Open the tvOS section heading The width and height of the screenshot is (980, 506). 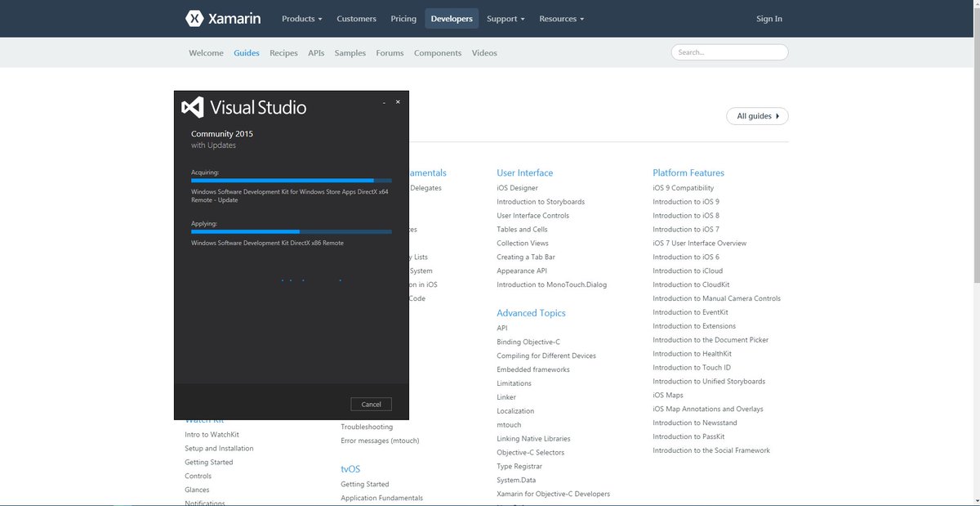click(350, 469)
